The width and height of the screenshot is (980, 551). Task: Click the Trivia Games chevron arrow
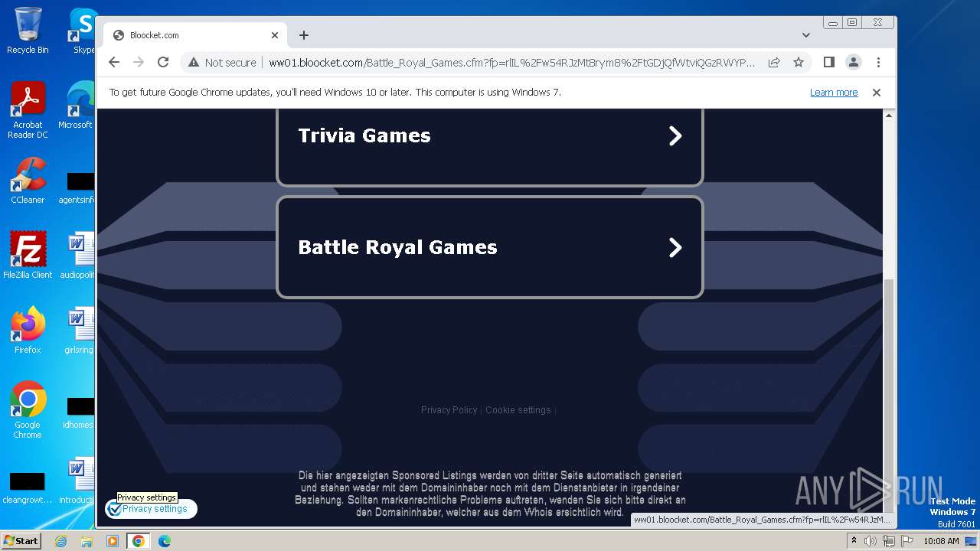point(675,136)
